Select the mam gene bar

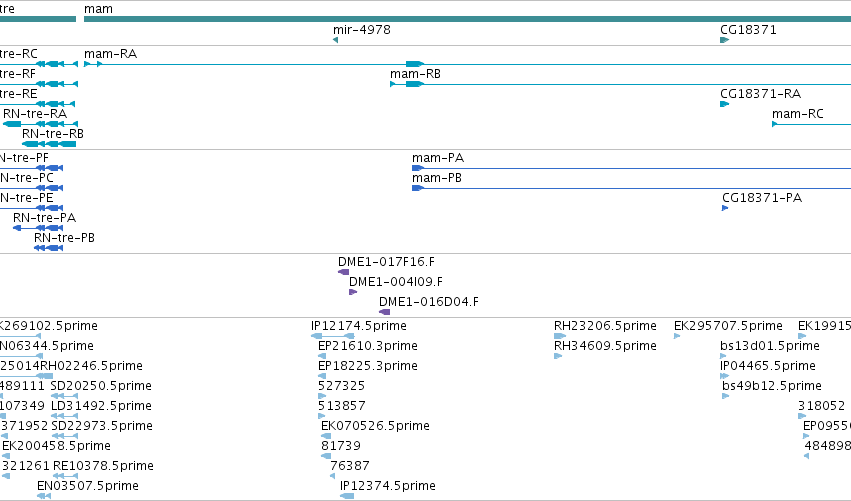pos(467,19)
